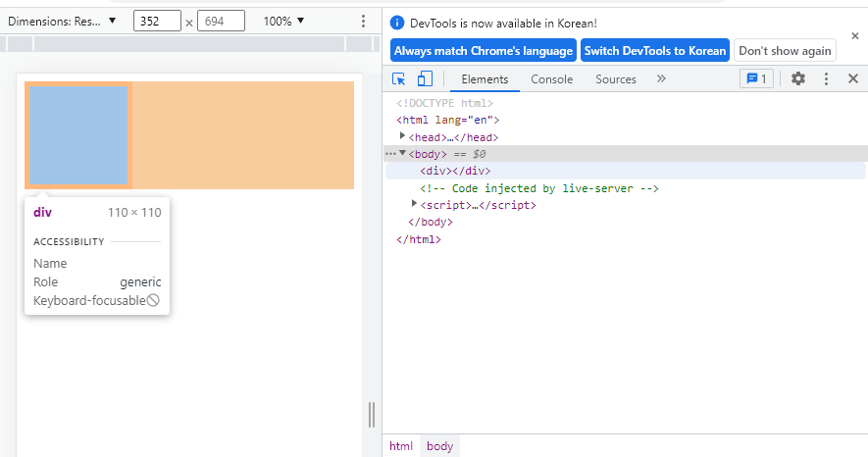868x457 pixels.
Task: Dismiss the Korean language notification
Action: [x=854, y=36]
